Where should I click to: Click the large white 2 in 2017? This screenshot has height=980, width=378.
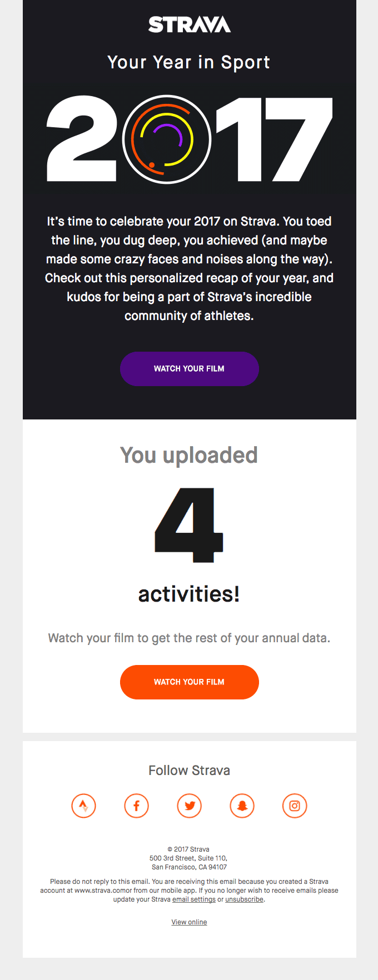81,140
